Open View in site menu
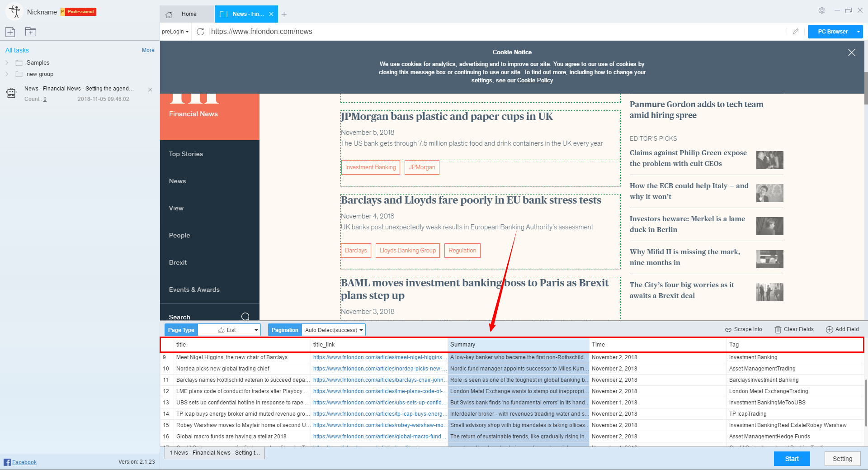This screenshot has width=868, height=470. (176, 208)
